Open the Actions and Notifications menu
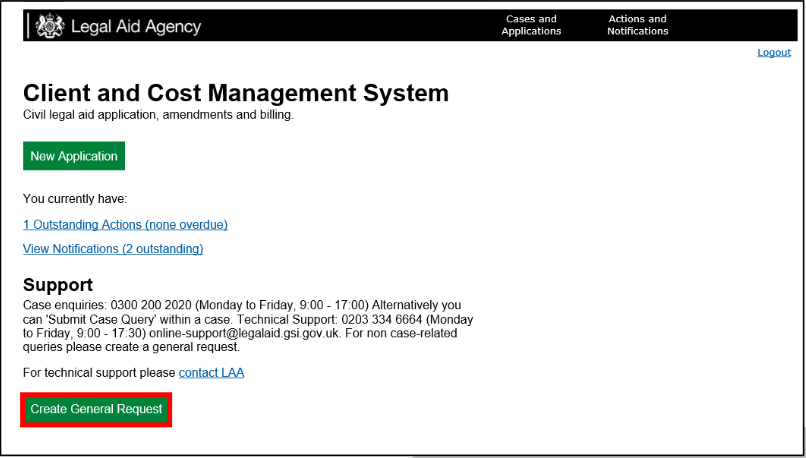The image size is (806, 458). [x=637, y=25]
